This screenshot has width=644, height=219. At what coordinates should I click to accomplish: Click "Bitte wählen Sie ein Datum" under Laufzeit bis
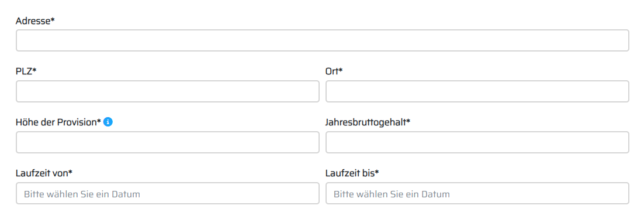(x=392, y=194)
